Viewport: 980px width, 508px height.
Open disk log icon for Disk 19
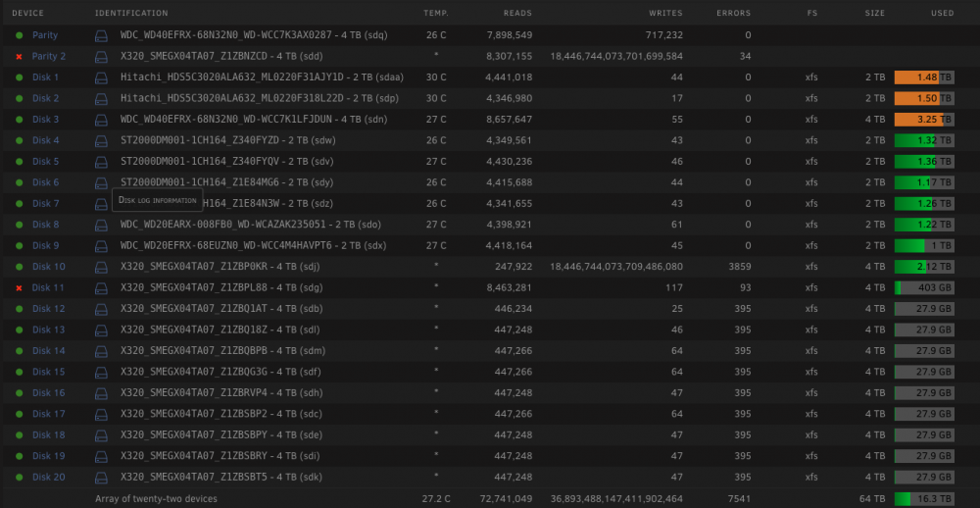tap(101, 456)
